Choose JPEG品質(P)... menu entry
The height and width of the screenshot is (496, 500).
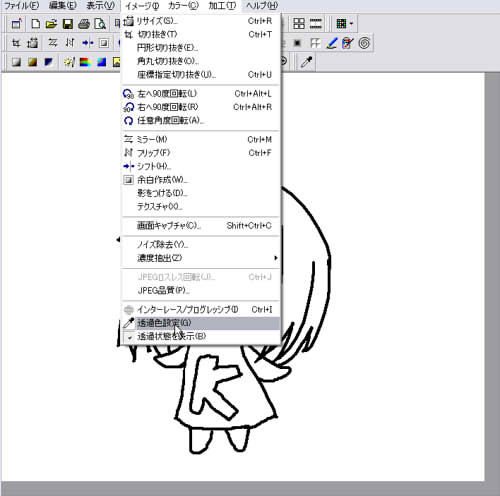[x=201, y=290]
